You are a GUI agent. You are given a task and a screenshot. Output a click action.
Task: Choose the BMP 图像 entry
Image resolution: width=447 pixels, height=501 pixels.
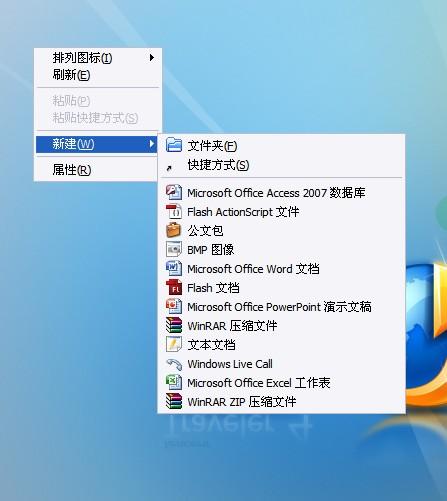(282, 250)
